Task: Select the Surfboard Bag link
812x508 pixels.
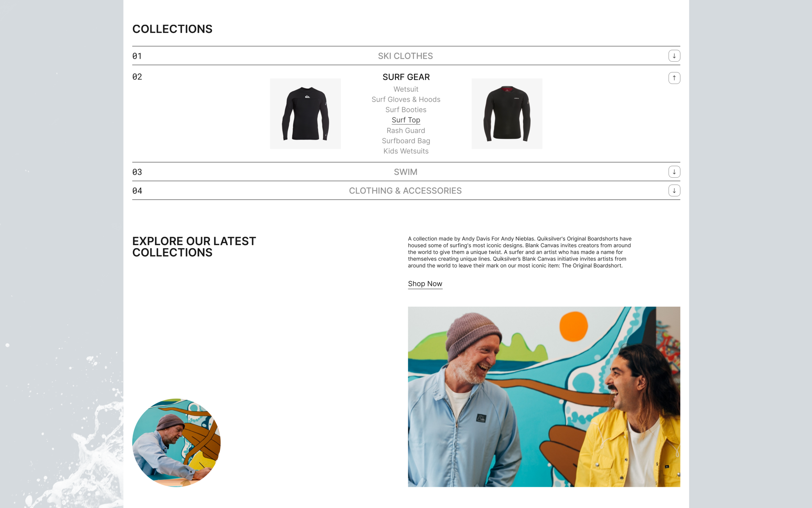Action: 406,141
